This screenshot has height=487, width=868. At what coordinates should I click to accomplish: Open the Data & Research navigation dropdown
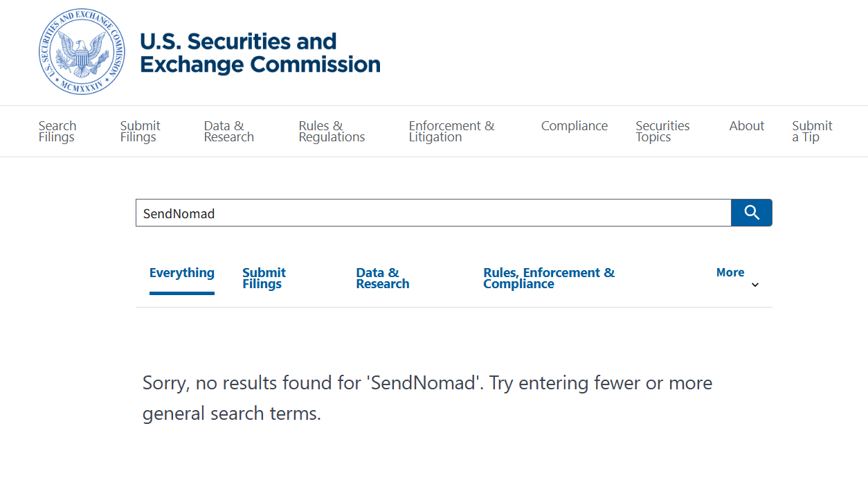click(x=228, y=131)
